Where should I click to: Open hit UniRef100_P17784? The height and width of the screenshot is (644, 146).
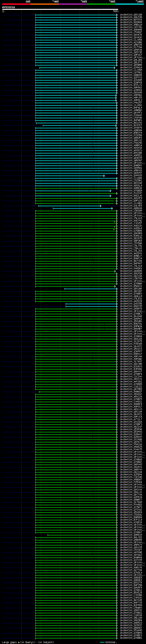click(131, 48)
